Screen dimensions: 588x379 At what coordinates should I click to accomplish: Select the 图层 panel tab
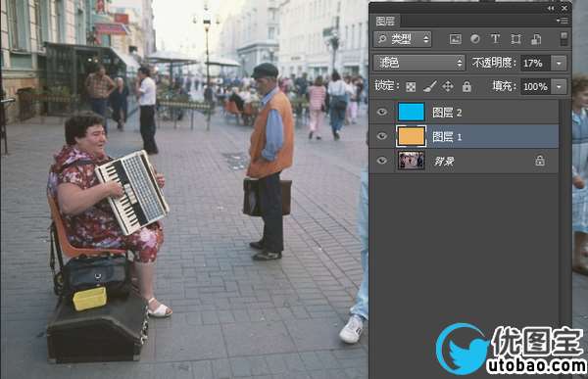click(x=385, y=22)
